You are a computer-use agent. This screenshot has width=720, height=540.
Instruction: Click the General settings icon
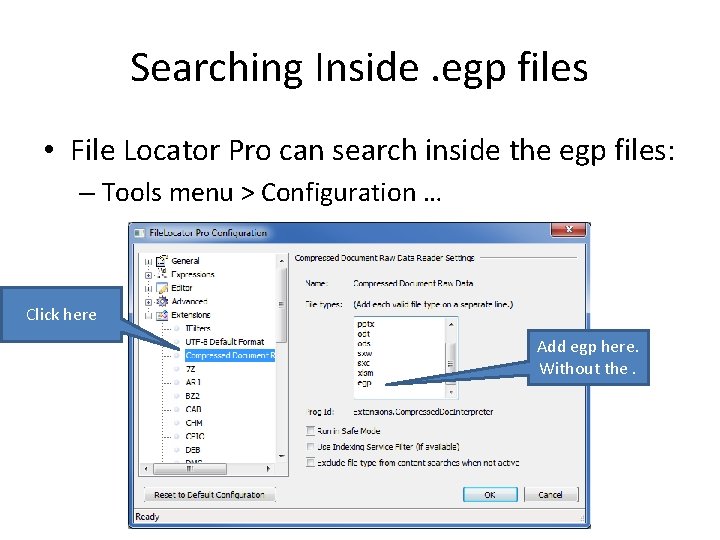pyautogui.click(x=161, y=261)
